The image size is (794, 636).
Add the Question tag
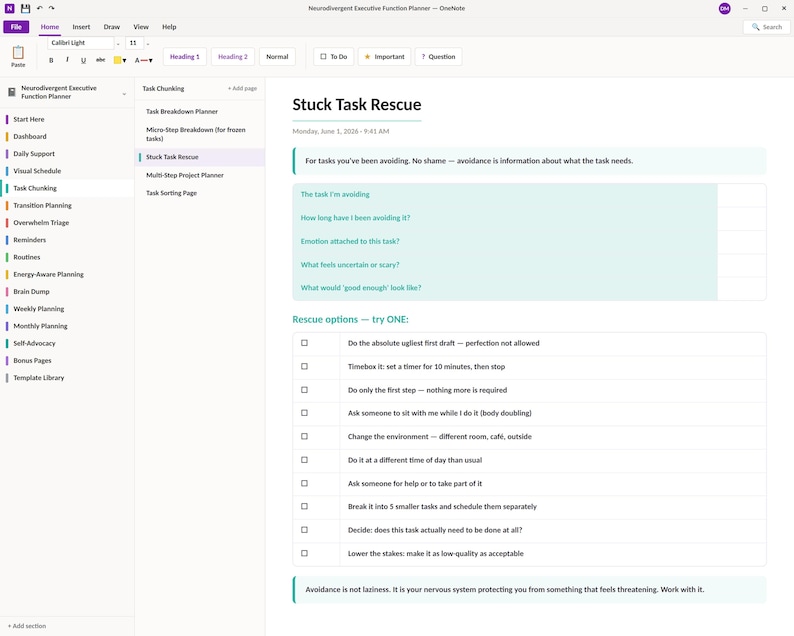(x=439, y=57)
